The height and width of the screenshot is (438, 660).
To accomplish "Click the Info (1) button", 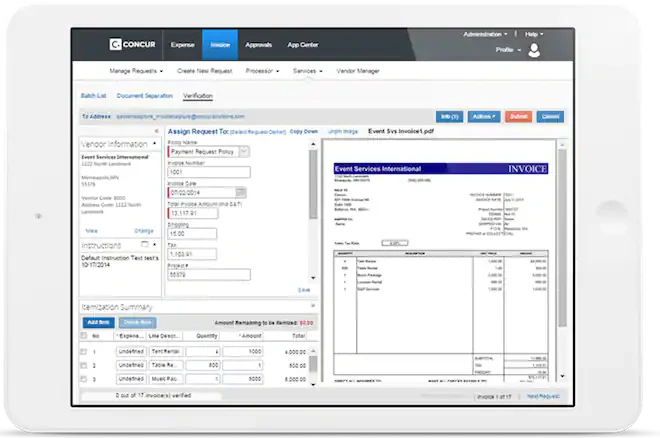I will tap(450, 117).
